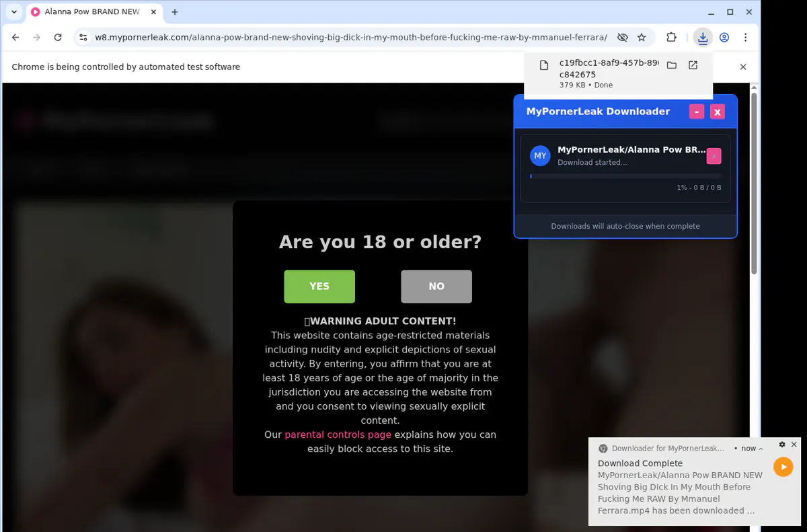The height and width of the screenshot is (532, 807).
Task: Minimize the MyPornerLeak Downloader panel
Action: click(697, 112)
